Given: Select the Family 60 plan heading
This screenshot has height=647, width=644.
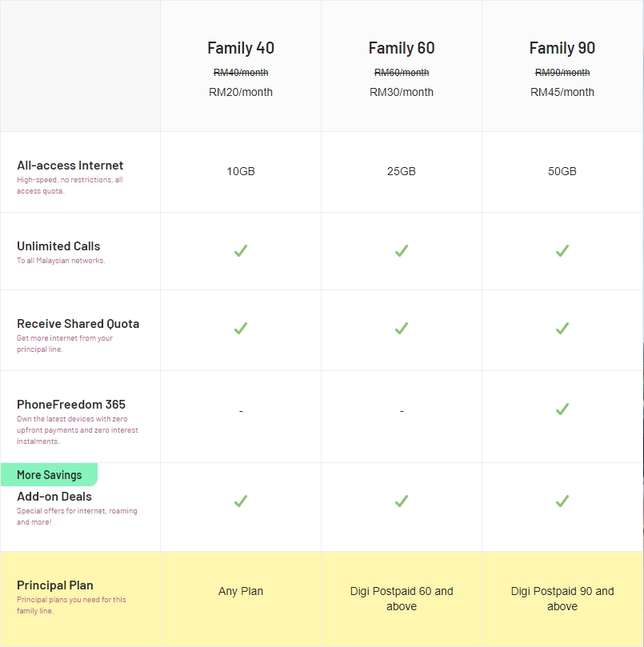Looking at the screenshot, I should [402, 48].
